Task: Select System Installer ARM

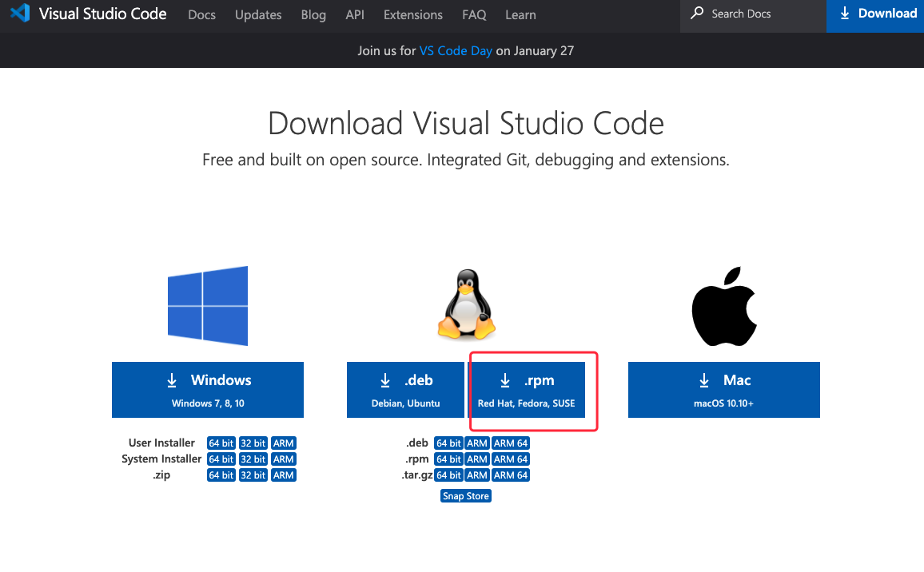Action: pyautogui.click(x=284, y=459)
